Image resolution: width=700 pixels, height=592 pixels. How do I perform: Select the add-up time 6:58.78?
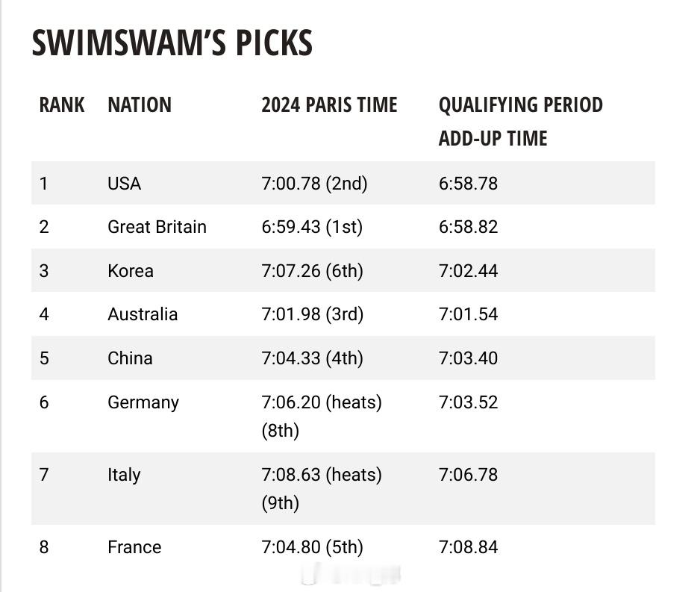[x=469, y=184]
